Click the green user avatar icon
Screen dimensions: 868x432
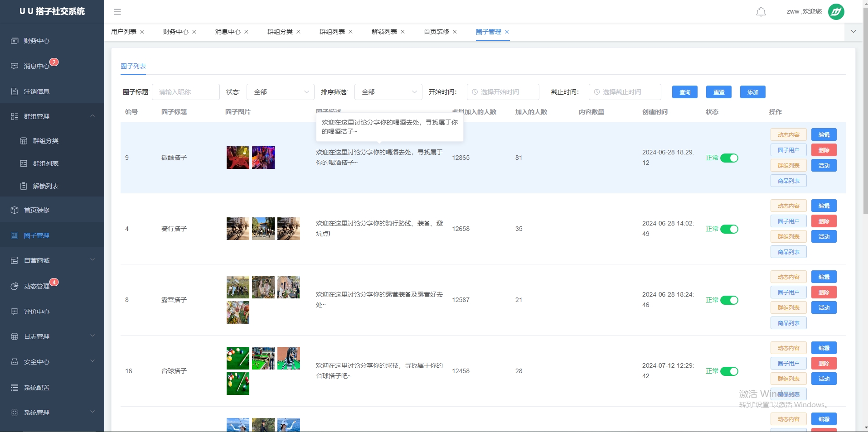tap(836, 12)
